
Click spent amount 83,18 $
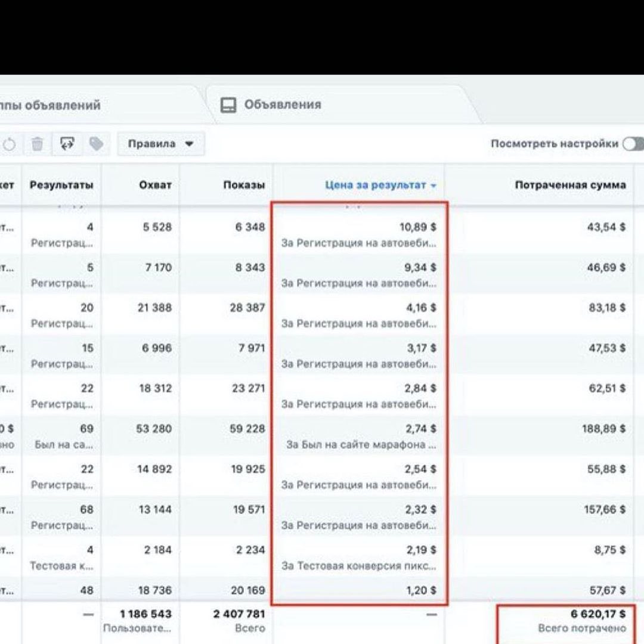[x=607, y=308]
